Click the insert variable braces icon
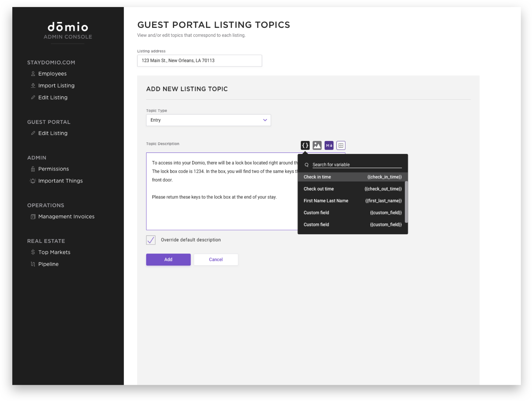This screenshot has height=401, width=532. [x=305, y=145]
